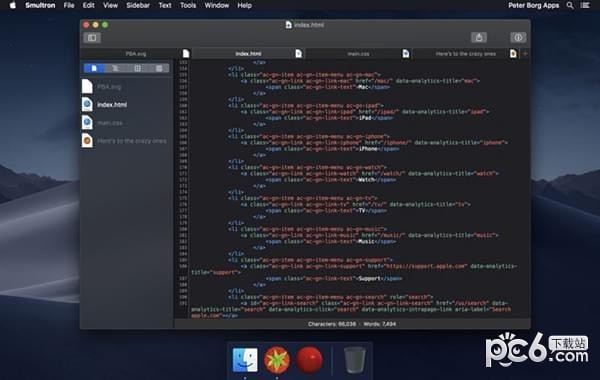Image resolution: width=600 pixels, height=380 pixels.
Task: Click the word Music in the code
Action: [x=366, y=241]
